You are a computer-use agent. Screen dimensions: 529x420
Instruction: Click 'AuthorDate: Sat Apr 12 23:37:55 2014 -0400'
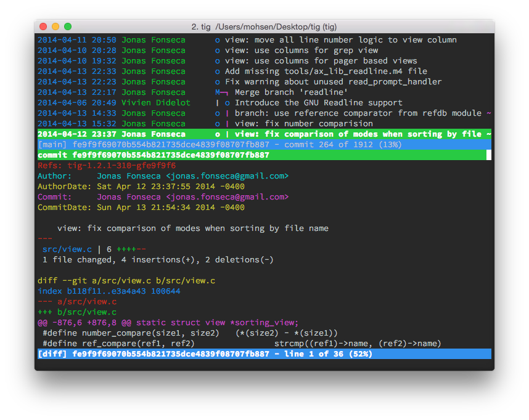(x=141, y=186)
